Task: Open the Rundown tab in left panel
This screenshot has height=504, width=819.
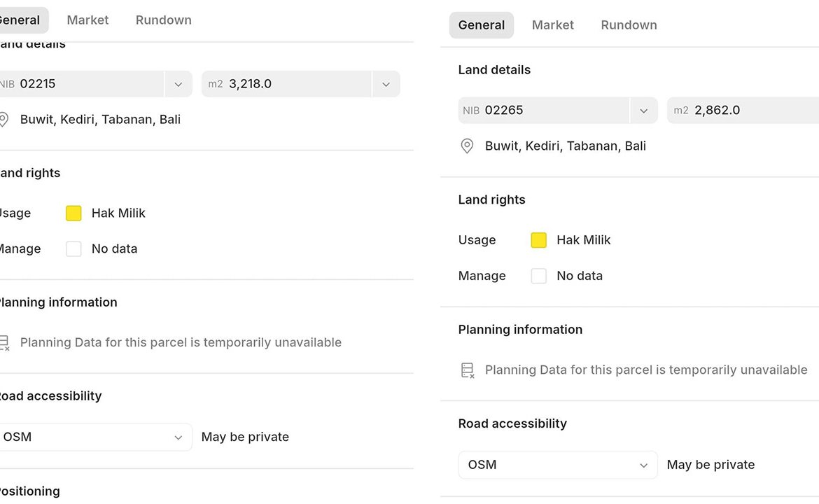Action: click(163, 20)
